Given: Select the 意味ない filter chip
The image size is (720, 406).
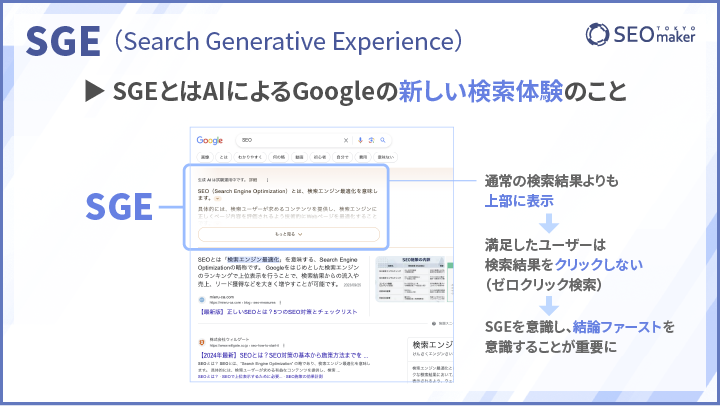Looking at the screenshot, I should pyautogui.click(x=386, y=157).
